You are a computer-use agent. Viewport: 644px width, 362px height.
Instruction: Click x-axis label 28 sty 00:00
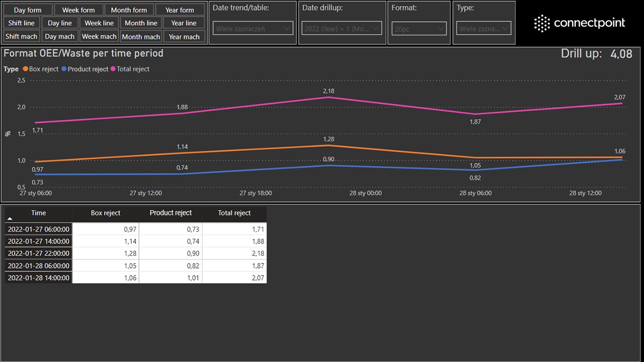click(x=365, y=193)
